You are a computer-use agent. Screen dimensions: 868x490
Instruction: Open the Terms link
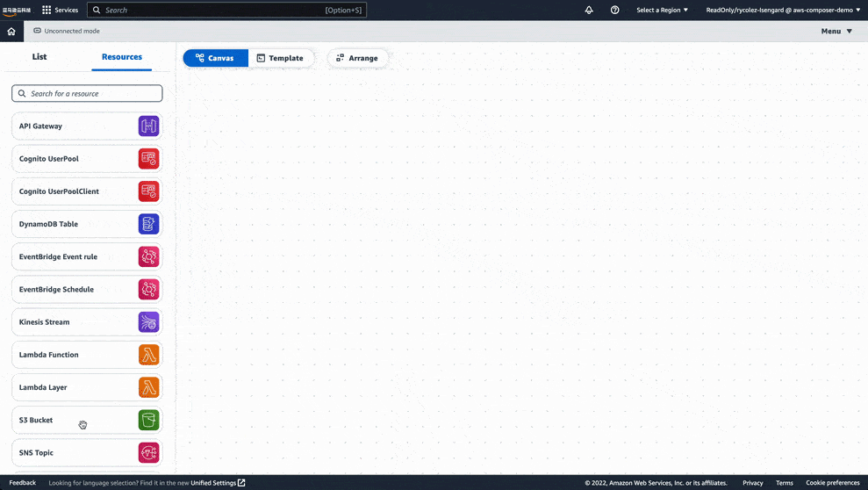pyautogui.click(x=785, y=483)
